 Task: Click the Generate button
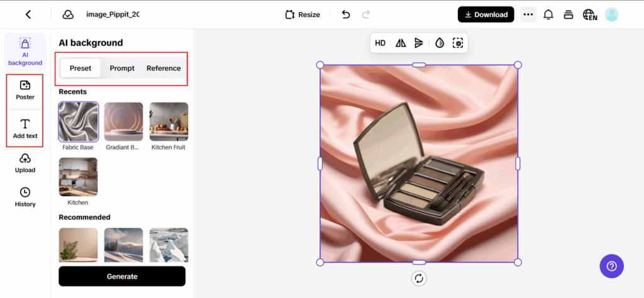pyautogui.click(x=122, y=276)
